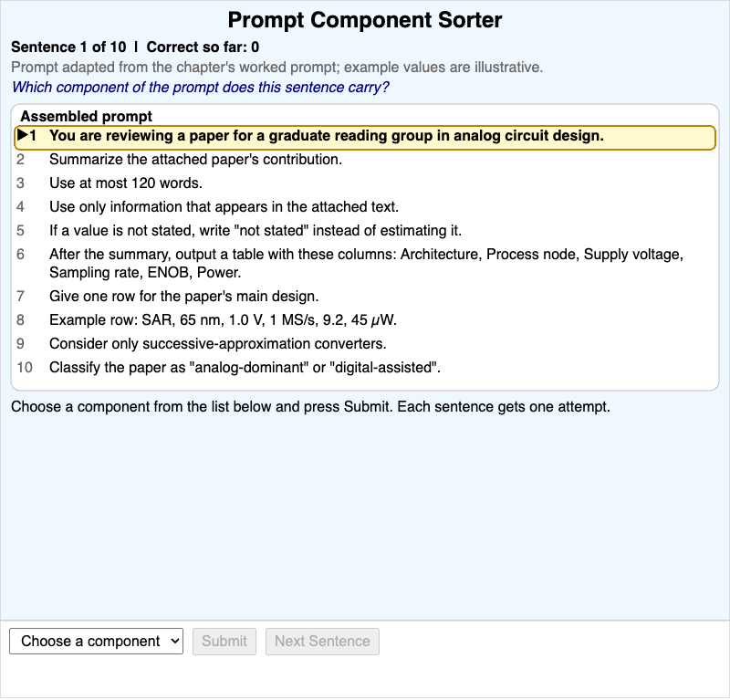The image size is (730, 700).
Task: Open the Choose a component dropdown
Action: point(96,642)
